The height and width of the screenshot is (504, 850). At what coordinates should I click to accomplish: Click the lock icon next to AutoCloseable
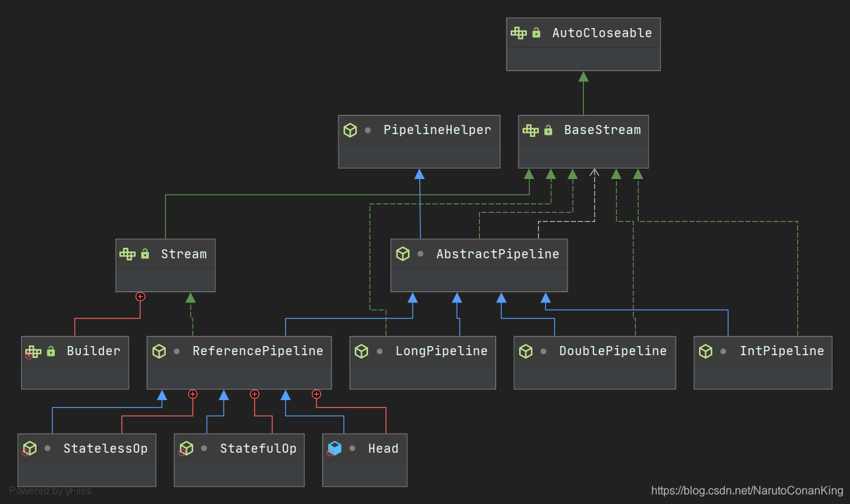pyautogui.click(x=537, y=33)
